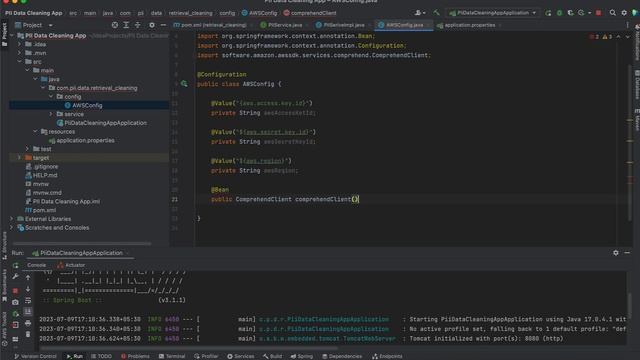Viewport: 640px width, 360px height.
Task: Stop process with Run panel red square
Action: (16, 291)
